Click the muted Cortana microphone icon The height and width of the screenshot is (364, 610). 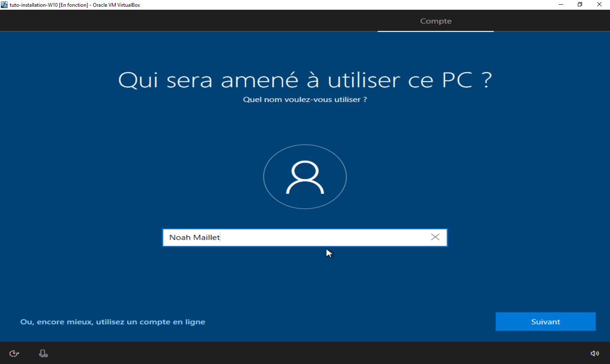[x=43, y=353]
